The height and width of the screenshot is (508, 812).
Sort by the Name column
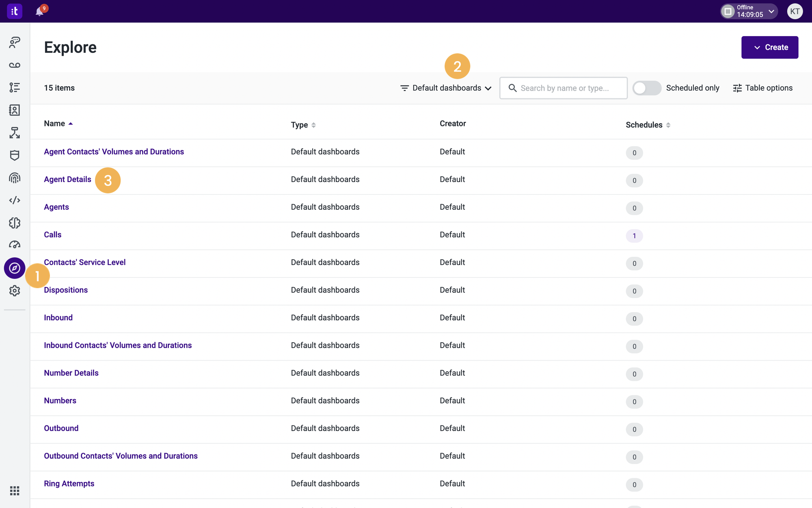[58, 124]
